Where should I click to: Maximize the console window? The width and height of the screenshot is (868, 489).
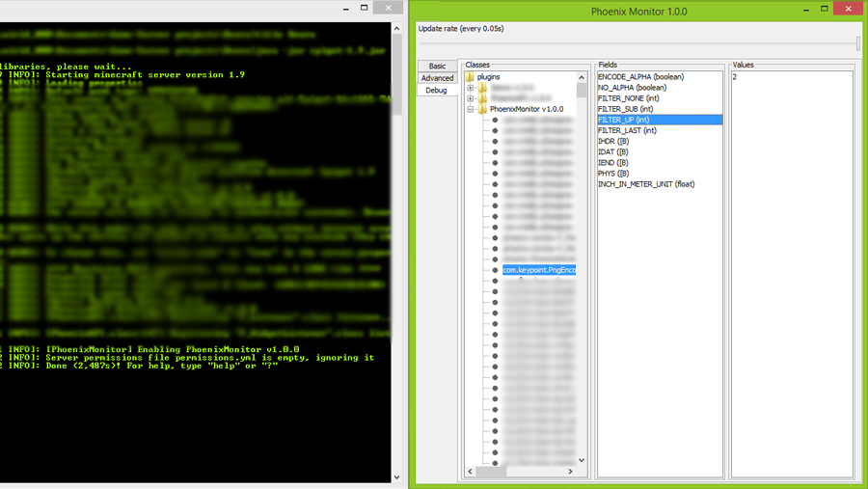[x=365, y=9]
